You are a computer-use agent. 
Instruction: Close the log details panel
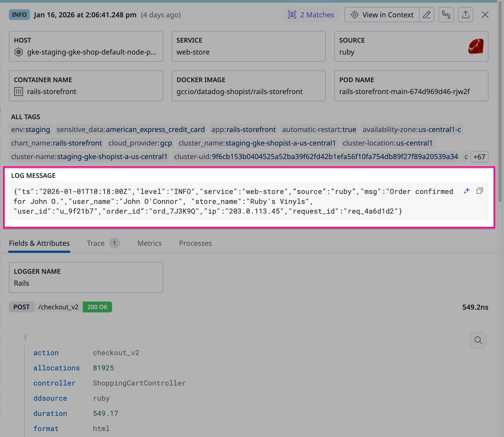coord(485,15)
